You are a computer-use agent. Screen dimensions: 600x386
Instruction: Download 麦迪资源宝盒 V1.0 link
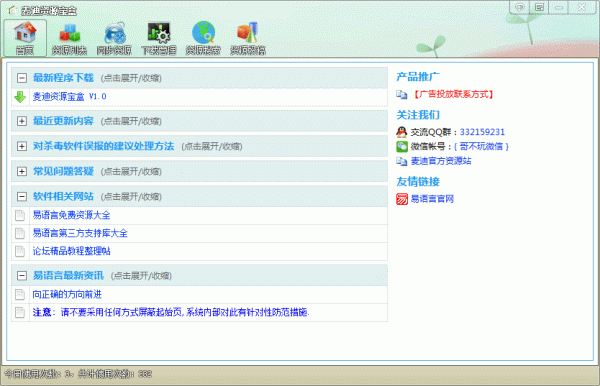tap(69, 96)
